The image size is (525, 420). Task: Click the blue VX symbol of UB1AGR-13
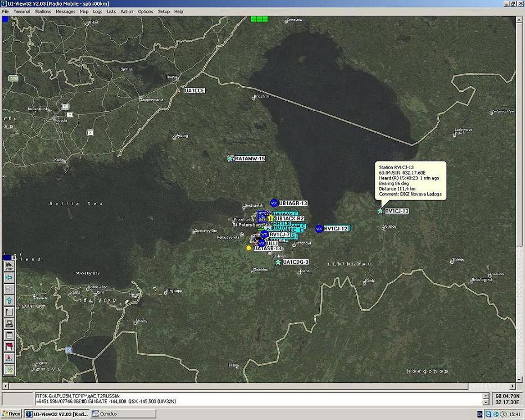click(x=274, y=202)
